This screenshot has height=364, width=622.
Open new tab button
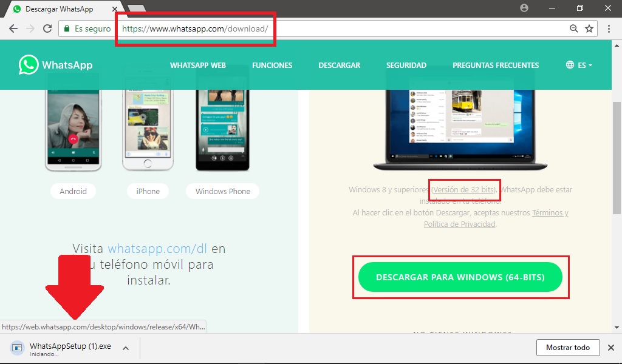[x=137, y=8]
